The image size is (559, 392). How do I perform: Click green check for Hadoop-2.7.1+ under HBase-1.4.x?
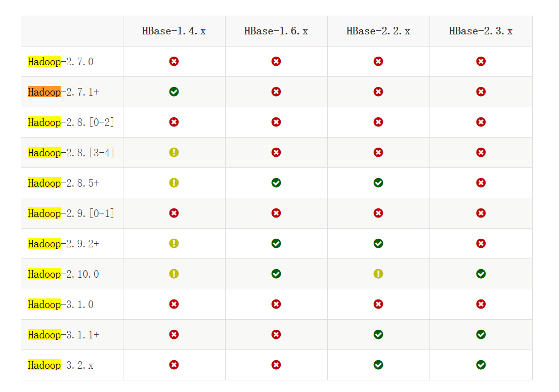point(174,92)
